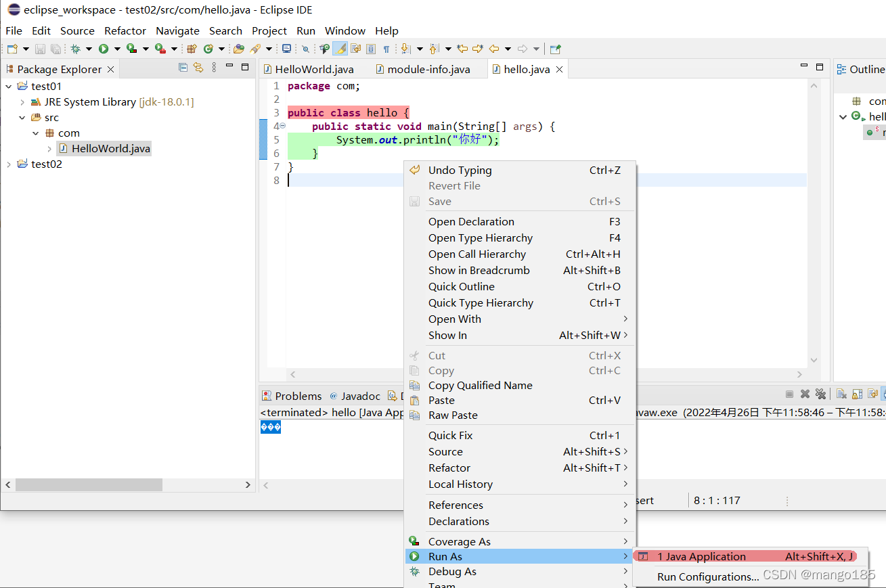
Task: Toggle Link with Editor in Package Explorer
Action: pyautogui.click(x=198, y=67)
